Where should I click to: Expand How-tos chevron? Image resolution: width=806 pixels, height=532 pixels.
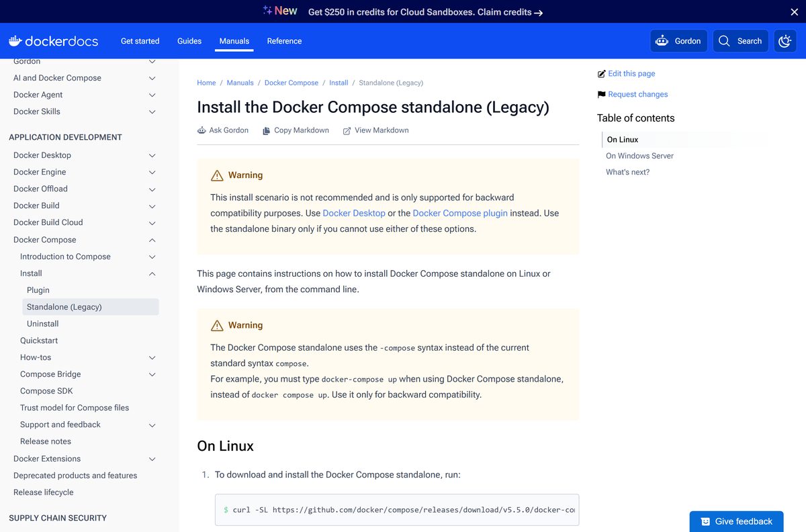(x=152, y=358)
